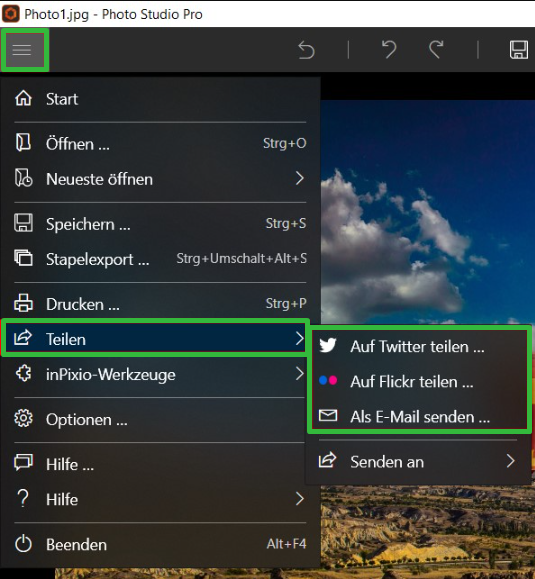The height and width of the screenshot is (579, 535).
Task: Click the power icon beside Beenden
Action: click(x=23, y=544)
